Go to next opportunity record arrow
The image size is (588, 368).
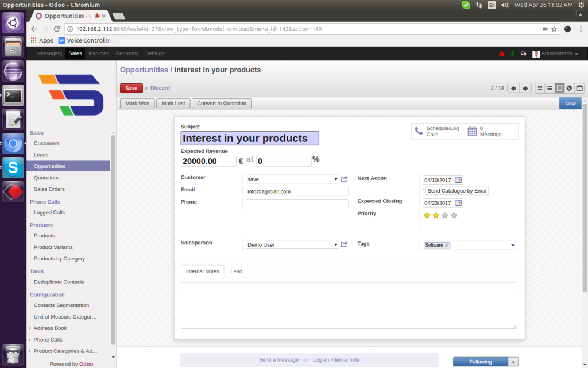(525, 88)
